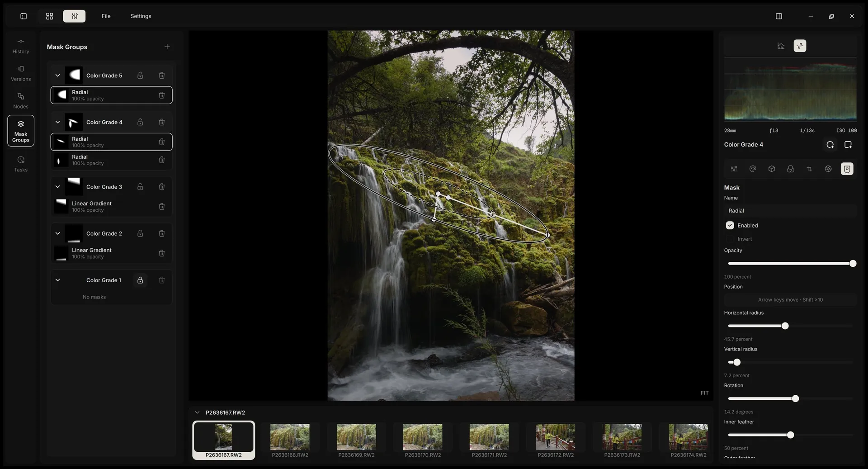Delete the Color Grade 5 group
This screenshot has width=868, height=469.
point(162,76)
